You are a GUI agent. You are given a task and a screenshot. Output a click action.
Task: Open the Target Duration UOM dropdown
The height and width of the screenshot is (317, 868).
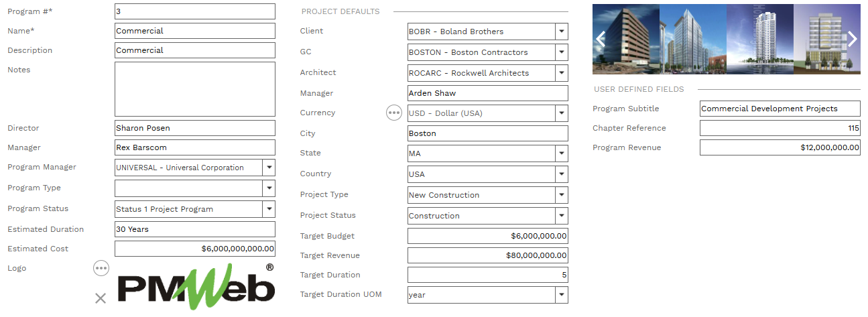[562, 295]
